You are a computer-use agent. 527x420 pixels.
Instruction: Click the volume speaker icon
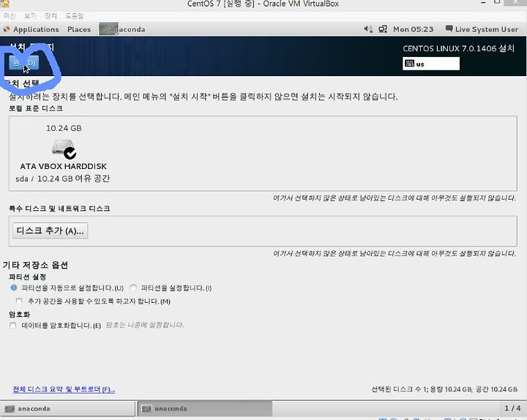[368, 29]
